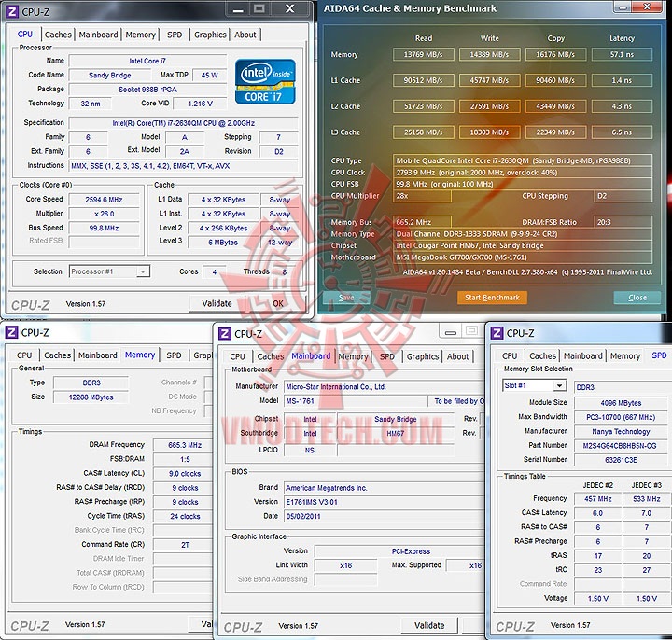Click the L3 Cache Read value 25158 MB/s
Image resolution: width=672 pixels, height=640 pixels.
pos(423,132)
